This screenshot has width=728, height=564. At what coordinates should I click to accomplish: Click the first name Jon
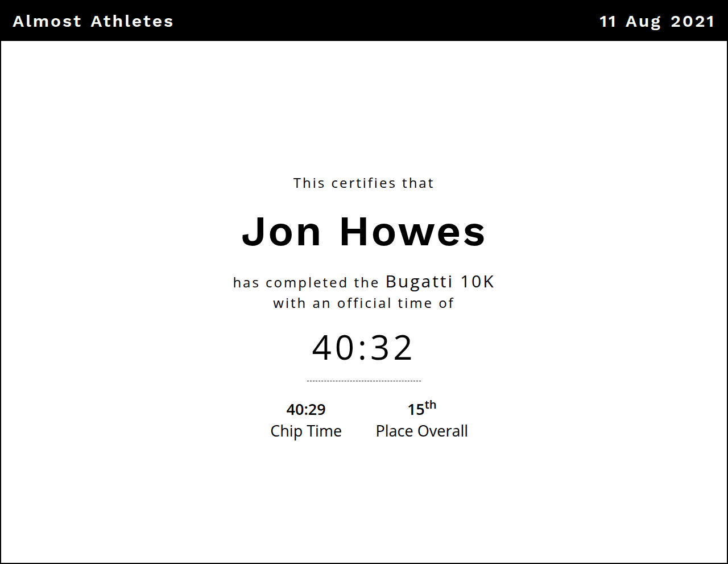click(x=282, y=232)
